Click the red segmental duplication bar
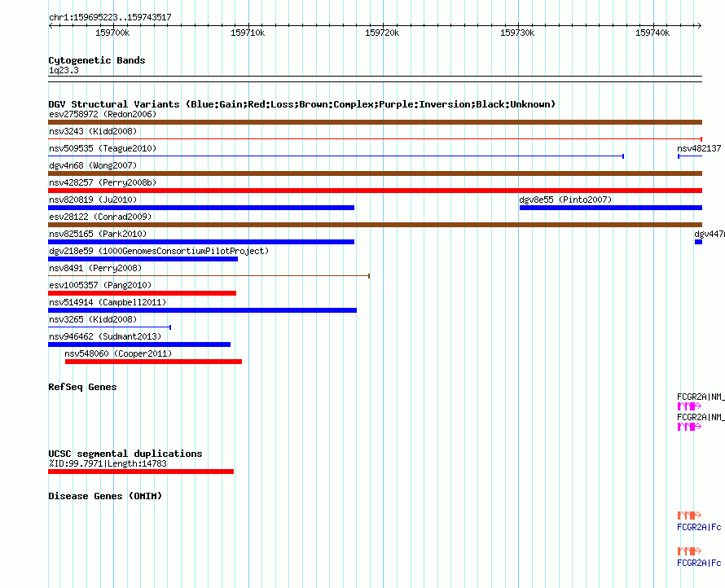The image size is (725, 588). [x=141, y=472]
